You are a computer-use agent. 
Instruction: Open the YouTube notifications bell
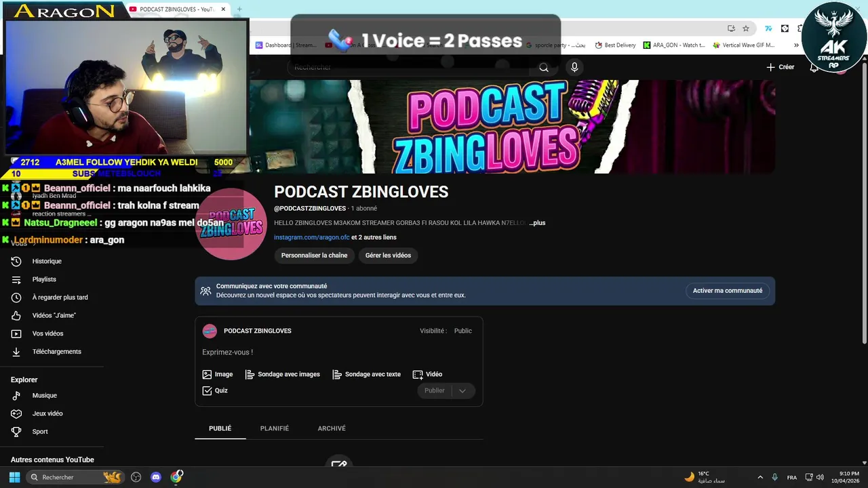814,67
